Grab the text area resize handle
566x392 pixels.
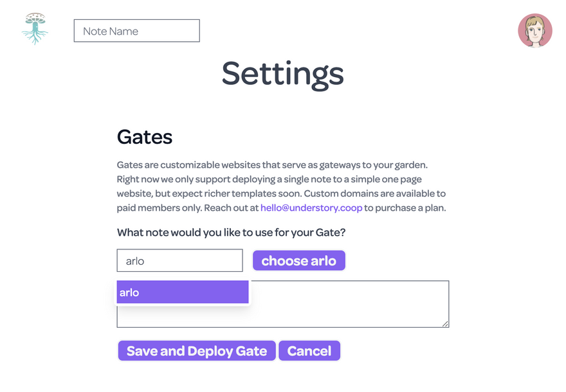(x=445, y=323)
